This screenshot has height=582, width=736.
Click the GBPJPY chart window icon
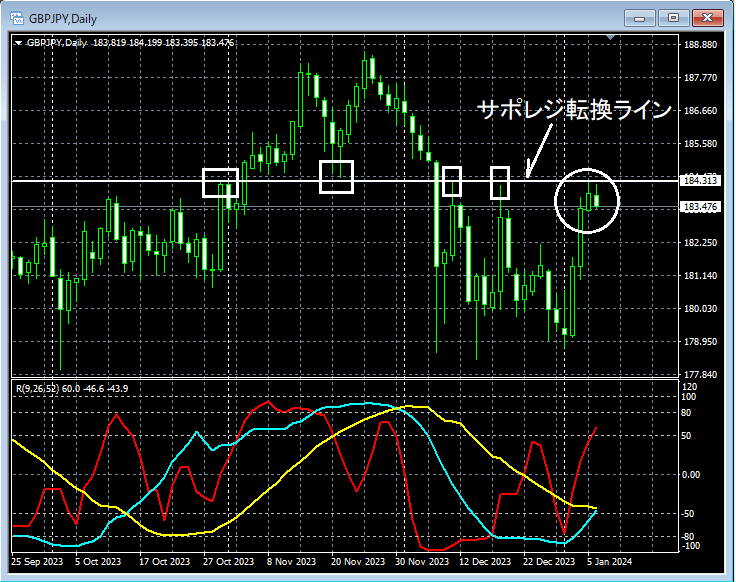pyautogui.click(x=16, y=18)
